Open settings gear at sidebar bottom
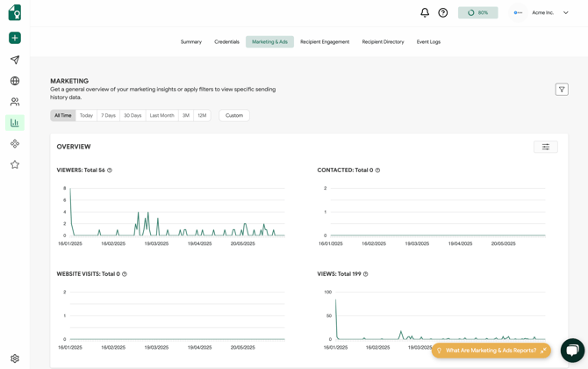 click(15, 358)
